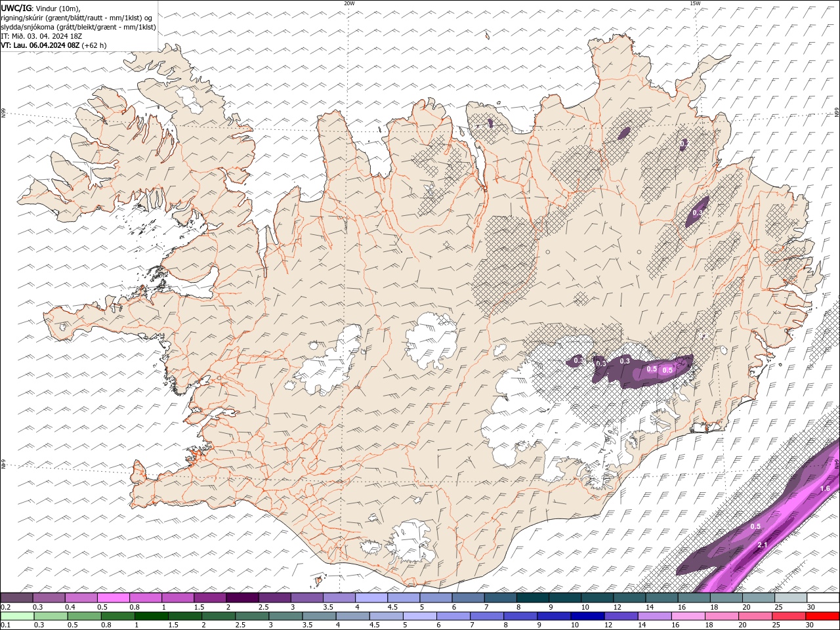Viewport: 840px width, 630px height.
Task: Select the 12 violet swatch in lower legend
Action: (x=621, y=616)
